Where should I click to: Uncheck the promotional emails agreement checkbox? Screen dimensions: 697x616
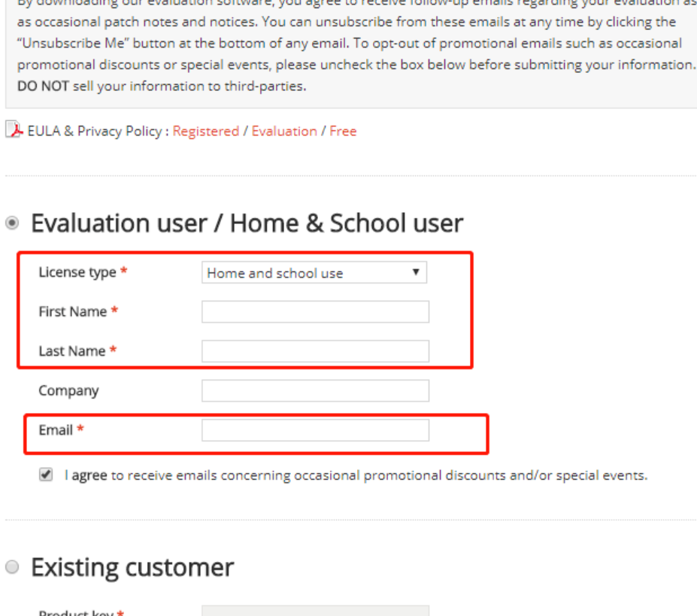pos(47,475)
